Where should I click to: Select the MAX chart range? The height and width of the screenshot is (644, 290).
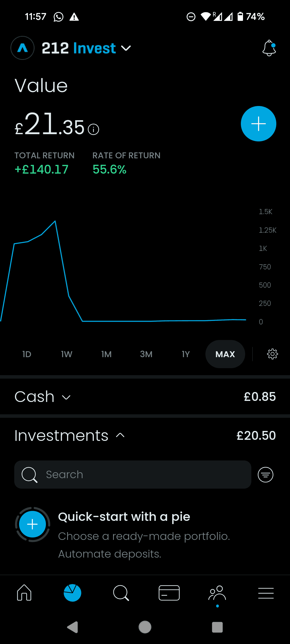coord(225,354)
